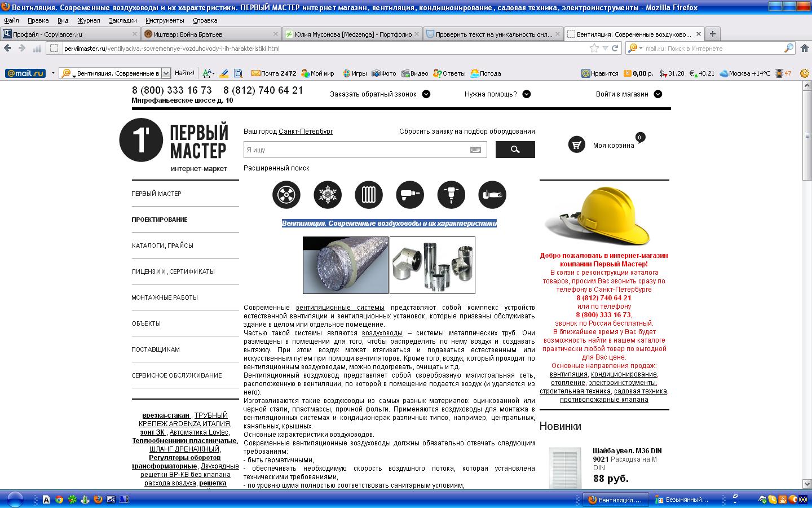812x508 pixels.
Task: Open Погода weather toolbar item
Action: click(486, 73)
